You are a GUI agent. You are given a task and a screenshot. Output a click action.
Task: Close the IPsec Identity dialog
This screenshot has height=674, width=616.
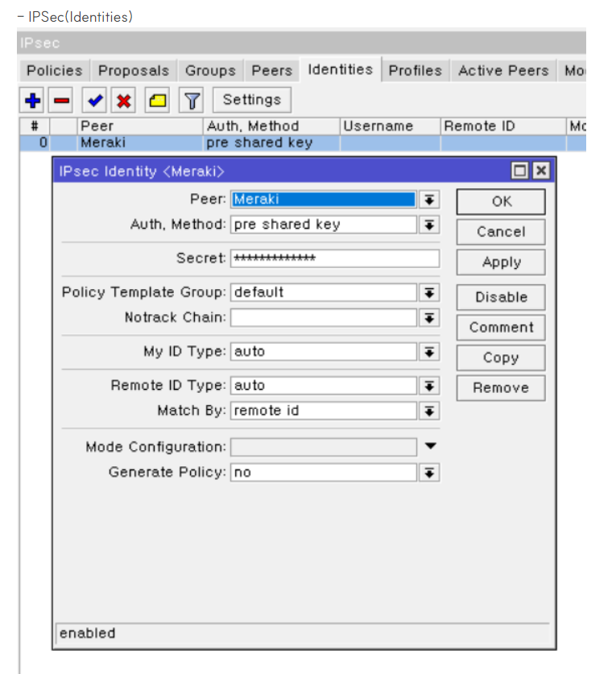pyautogui.click(x=541, y=171)
